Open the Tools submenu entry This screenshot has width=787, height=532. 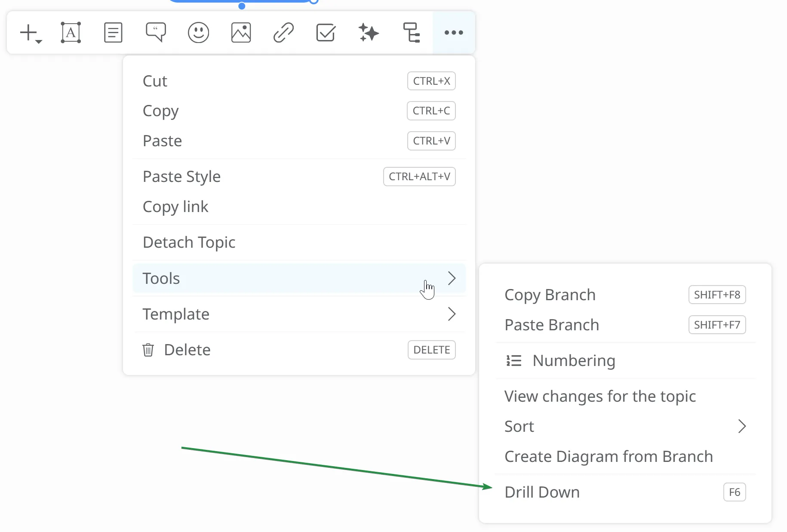(x=299, y=278)
